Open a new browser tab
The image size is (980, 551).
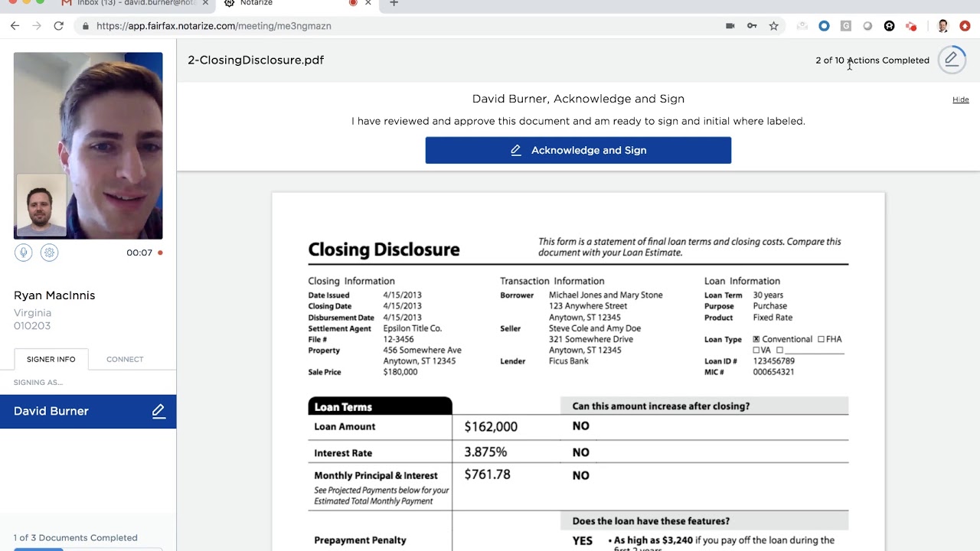coord(394,3)
